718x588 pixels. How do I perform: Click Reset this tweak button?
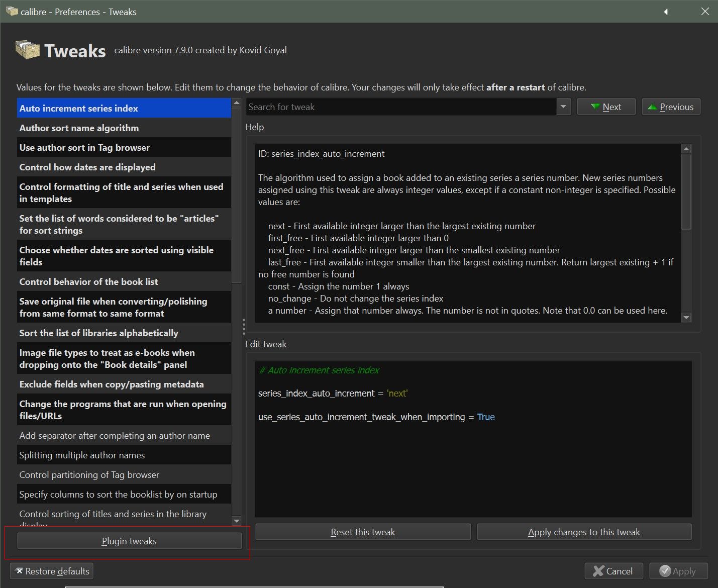pos(363,532)
